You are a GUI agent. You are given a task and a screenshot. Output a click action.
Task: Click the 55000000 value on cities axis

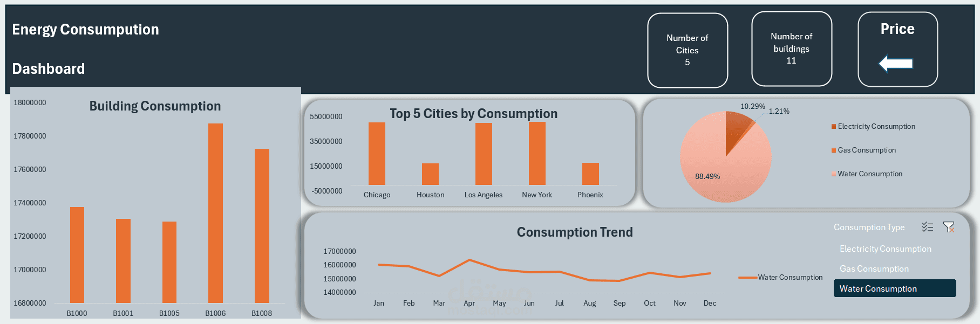326,116
